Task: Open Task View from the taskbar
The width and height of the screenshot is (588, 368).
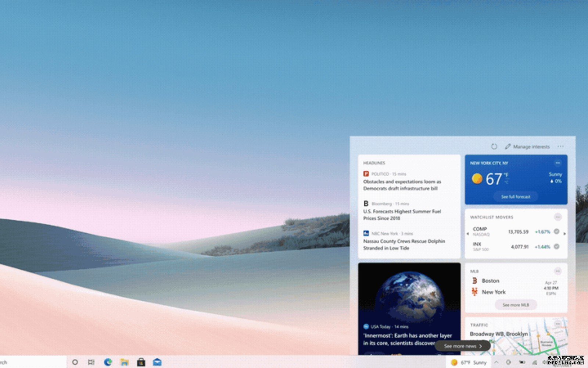Action: 90,362
